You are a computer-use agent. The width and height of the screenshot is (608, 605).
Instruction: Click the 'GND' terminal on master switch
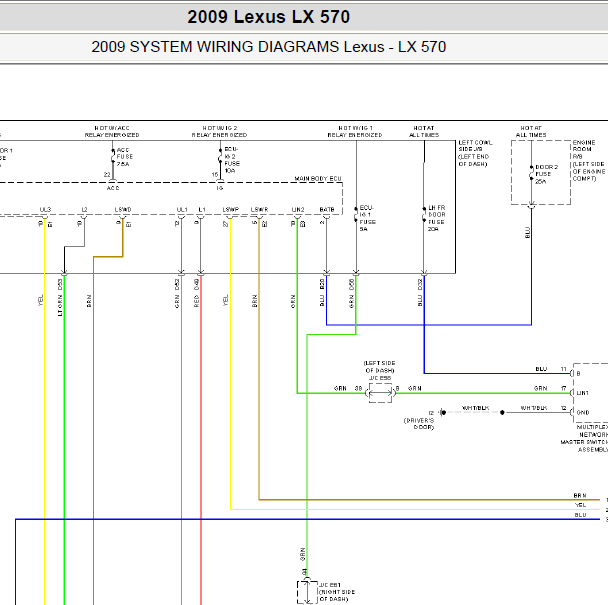tap(583, 412)
